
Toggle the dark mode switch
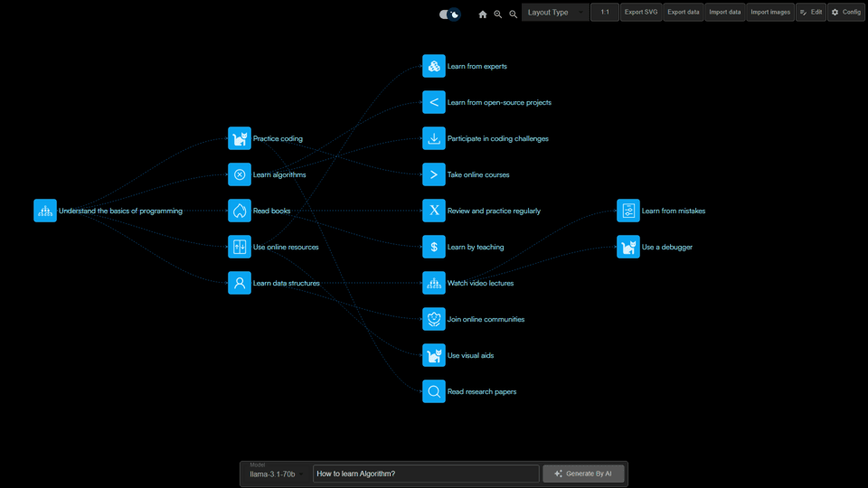point(449,14)
